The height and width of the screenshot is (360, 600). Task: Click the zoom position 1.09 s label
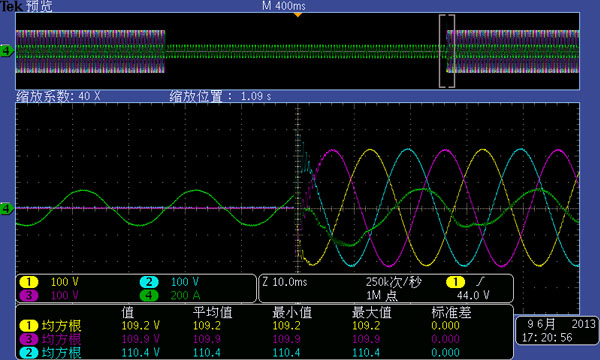pyautogui.click(x=220, y=96)
